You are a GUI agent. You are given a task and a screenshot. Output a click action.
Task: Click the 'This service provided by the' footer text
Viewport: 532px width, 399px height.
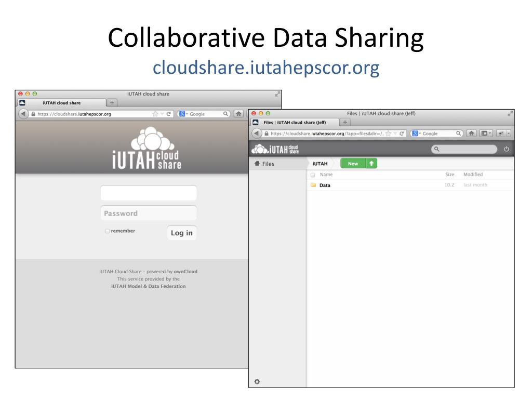click(x=149, y=279)
